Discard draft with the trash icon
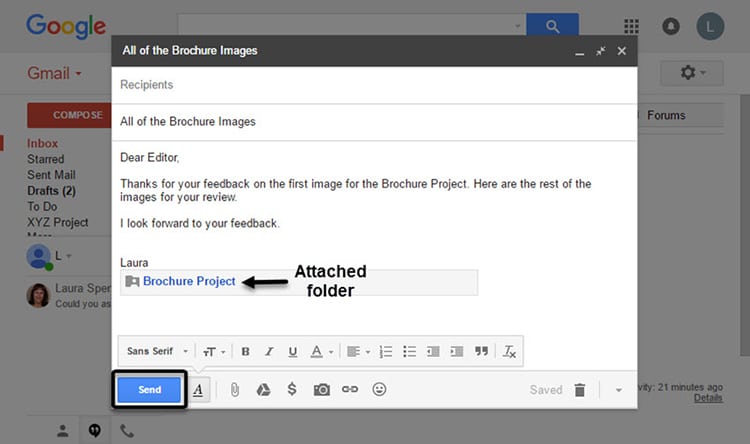750x444 pixels. click(580, 390)
